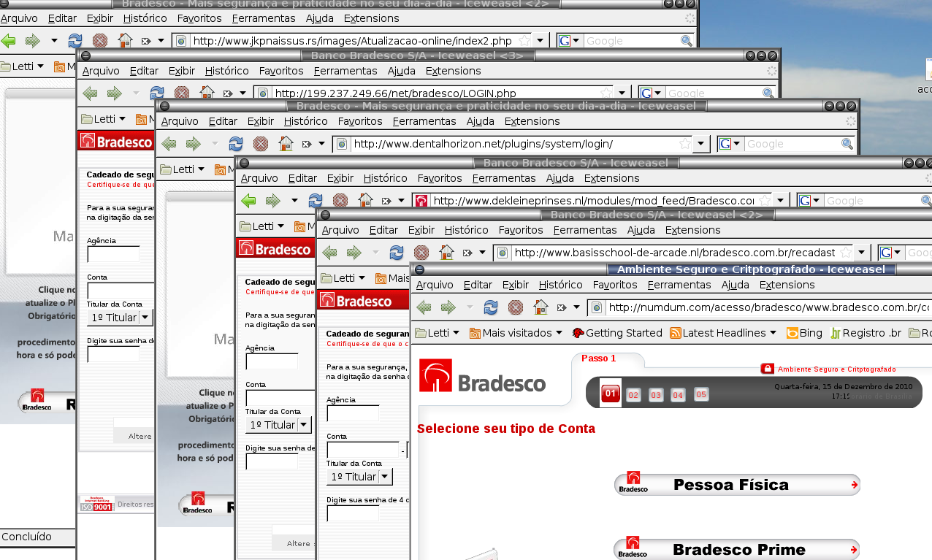Screen dimensions: 932x560
Task: Click Agência field in 199.237.249.66 window
Action: pos(113,254)
